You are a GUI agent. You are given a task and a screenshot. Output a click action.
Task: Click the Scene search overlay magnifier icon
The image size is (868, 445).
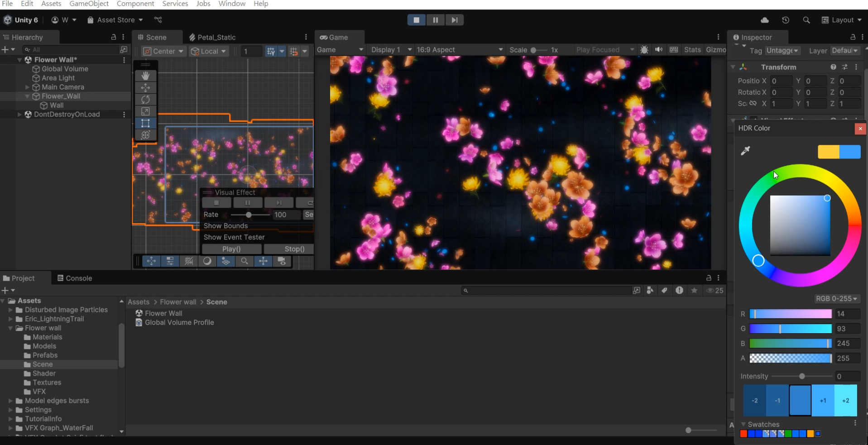[x=245, y=261]
